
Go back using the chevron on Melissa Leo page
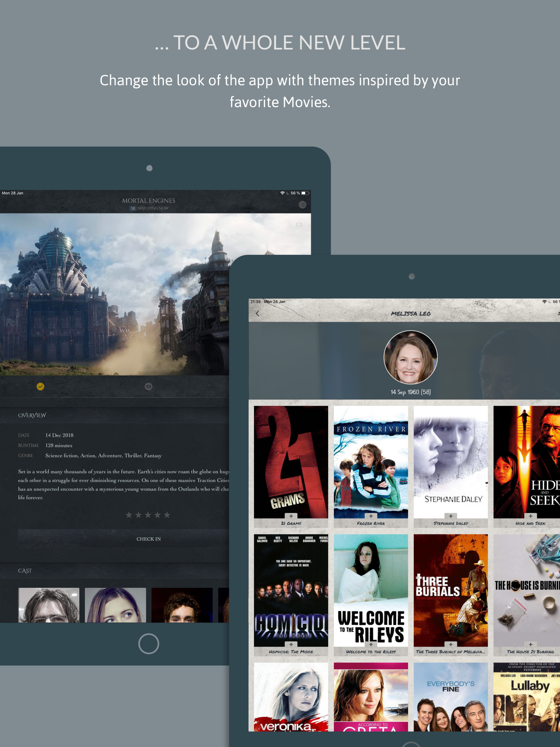[x=257, y=313]
